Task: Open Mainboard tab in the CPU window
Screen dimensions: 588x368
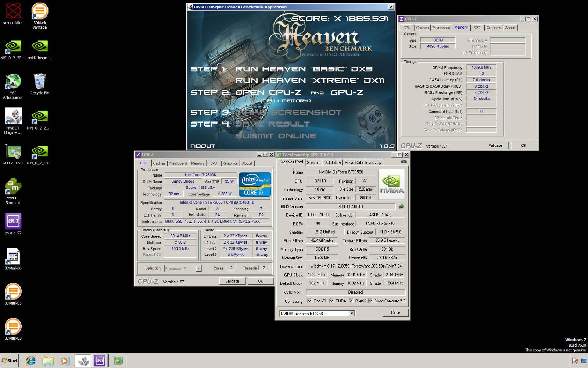Action: point(178,163)
